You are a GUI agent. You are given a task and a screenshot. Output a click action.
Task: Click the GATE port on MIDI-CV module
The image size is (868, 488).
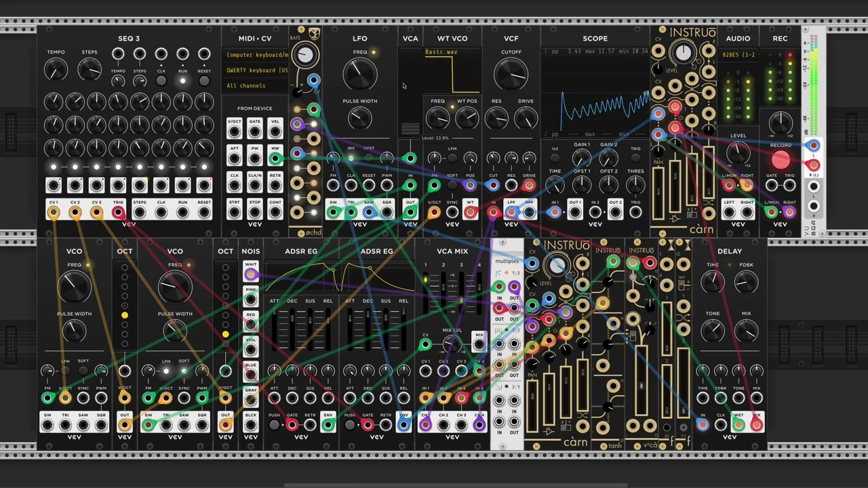click(x=254, y=130)
